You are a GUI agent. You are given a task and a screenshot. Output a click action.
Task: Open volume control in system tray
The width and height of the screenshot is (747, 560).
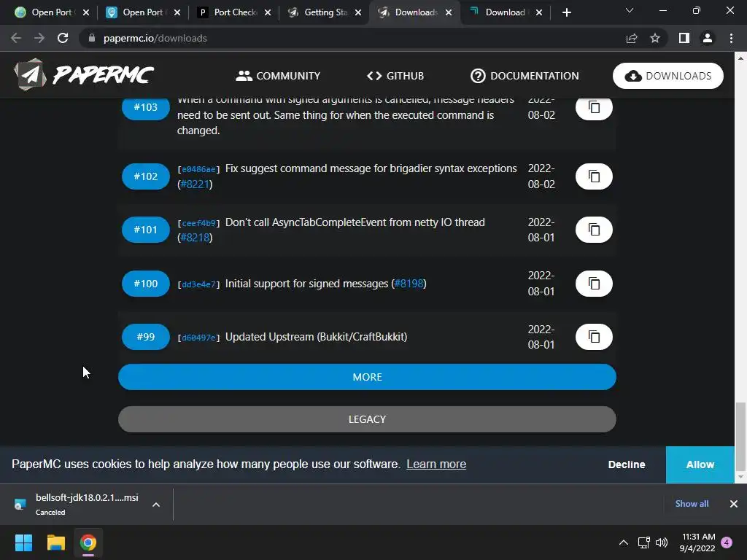tap(662, 542)
